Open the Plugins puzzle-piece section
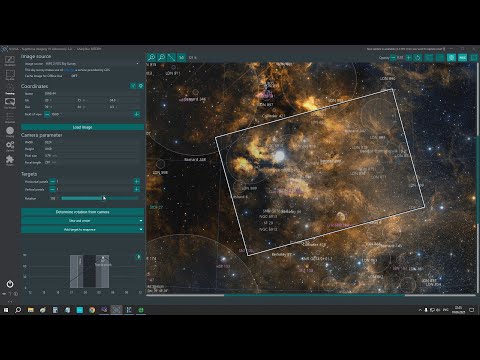Image resolution: width=480 pixels, height=360 pixels. pyautogui.click(x=10, y=160)
